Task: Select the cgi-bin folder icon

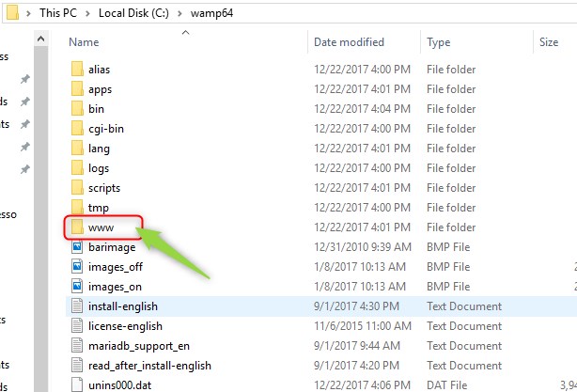Action: click(77, 129)
